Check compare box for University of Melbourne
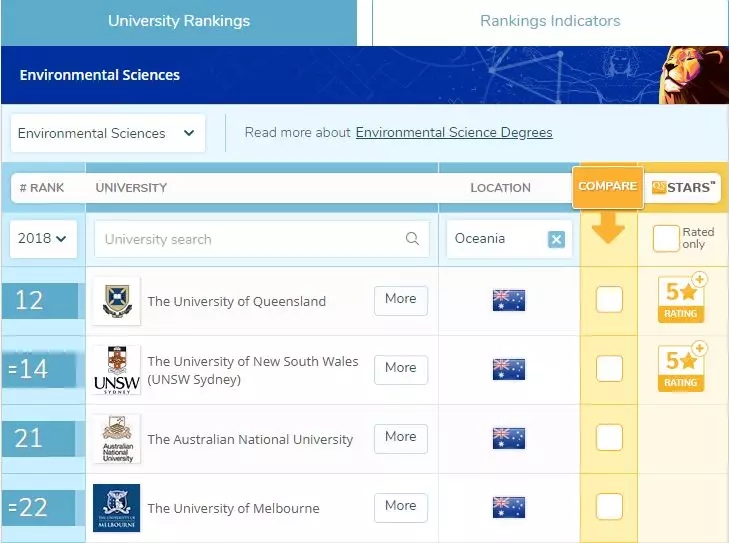The width and height of the screenshot is (729, 543). tap(609, 506)
